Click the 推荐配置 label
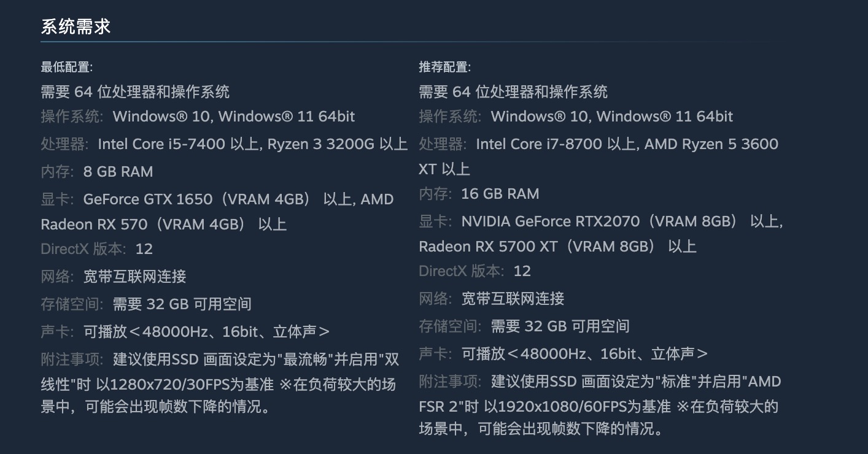The image size is (868, 454). pos(444,67)
